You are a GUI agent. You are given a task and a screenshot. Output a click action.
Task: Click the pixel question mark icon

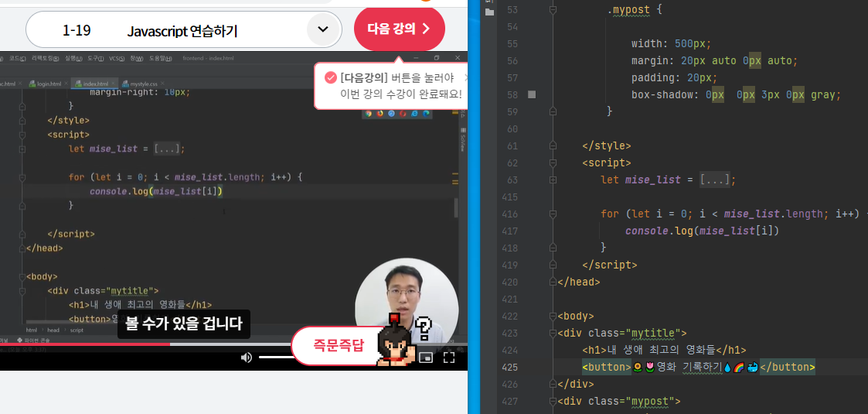point(423,328)
